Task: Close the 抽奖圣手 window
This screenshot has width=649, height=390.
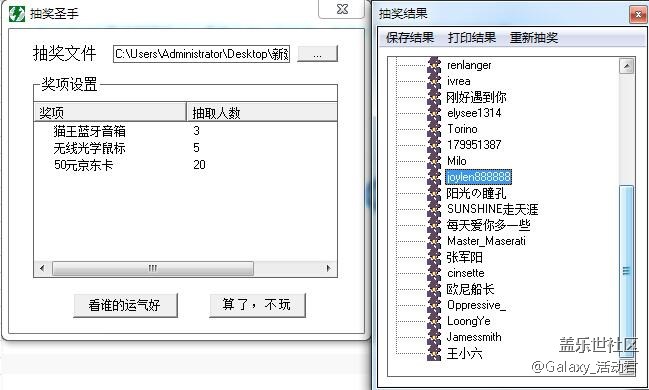Action: pyautogui.click(x=342, y=9)
